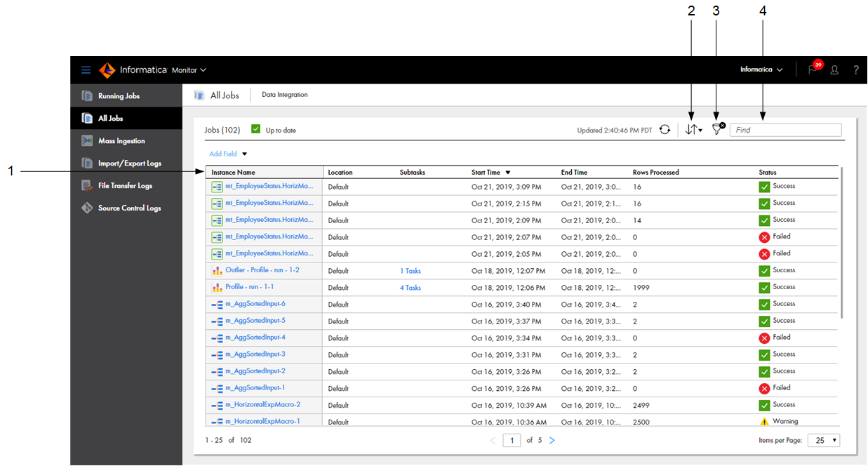Click Failed status icon for m_AggSortedInput-4
This screenshot has width=868, height=466.
point(764,338)
